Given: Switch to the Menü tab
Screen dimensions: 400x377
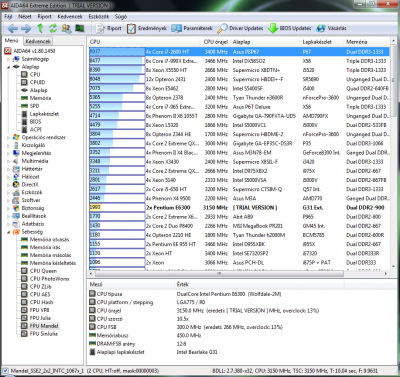Looking at the screenshot, I should pos(12,41).
